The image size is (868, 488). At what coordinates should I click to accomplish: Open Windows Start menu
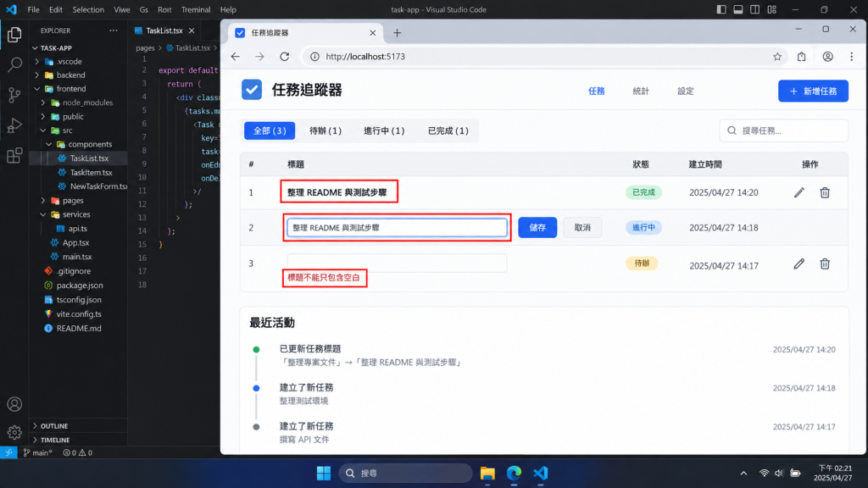(324, 473)
